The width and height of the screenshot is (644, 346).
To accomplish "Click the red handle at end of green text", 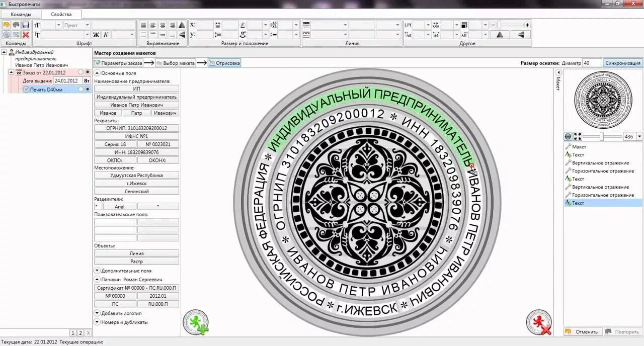I will tap(472, 165).
